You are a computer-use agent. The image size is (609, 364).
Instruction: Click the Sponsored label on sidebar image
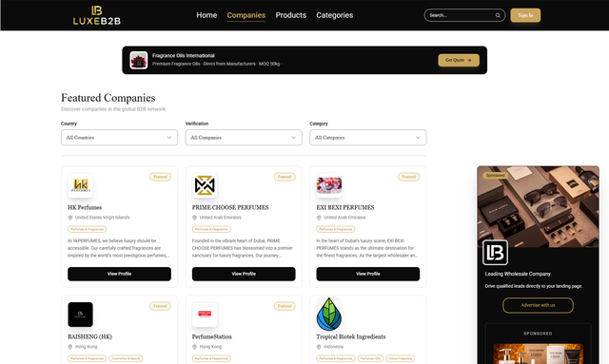[x=496, y=176]
